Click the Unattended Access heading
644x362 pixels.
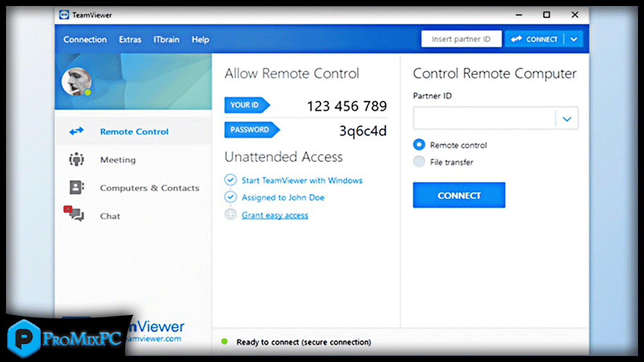tap(284, 157)
